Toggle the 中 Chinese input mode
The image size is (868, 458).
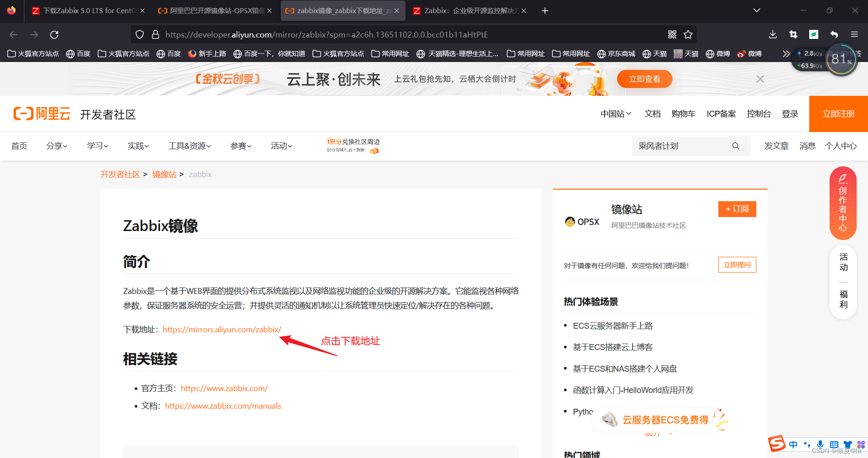[793, 444]
